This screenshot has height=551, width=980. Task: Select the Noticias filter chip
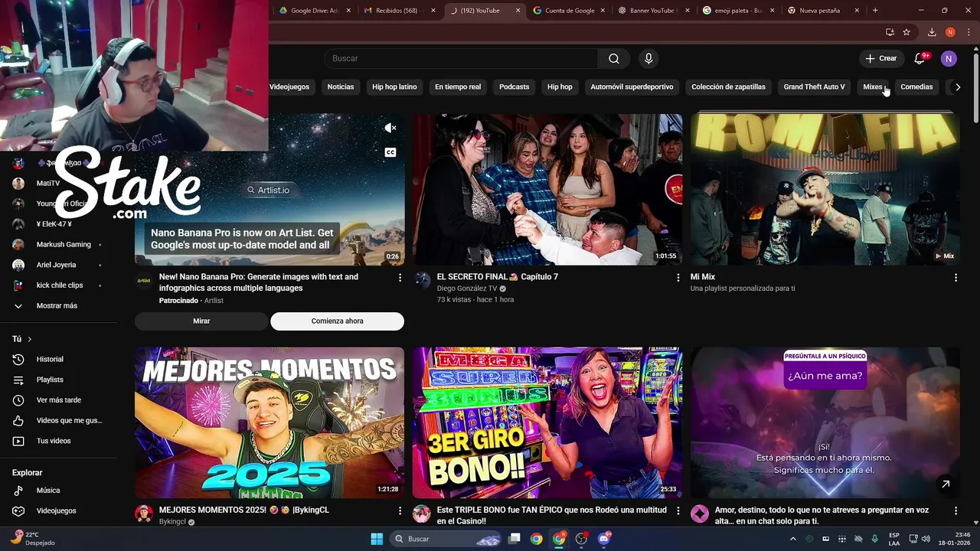341,87
